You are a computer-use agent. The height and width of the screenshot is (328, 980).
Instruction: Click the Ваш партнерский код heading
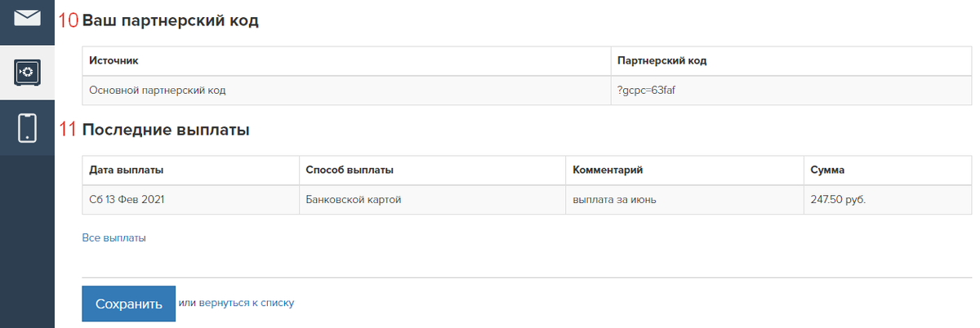pyautogui.click(x=171, y=21)
